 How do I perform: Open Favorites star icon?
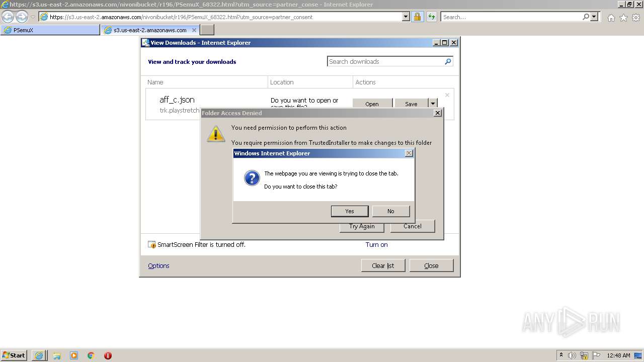pyautogui.click(x=623, y=18)
